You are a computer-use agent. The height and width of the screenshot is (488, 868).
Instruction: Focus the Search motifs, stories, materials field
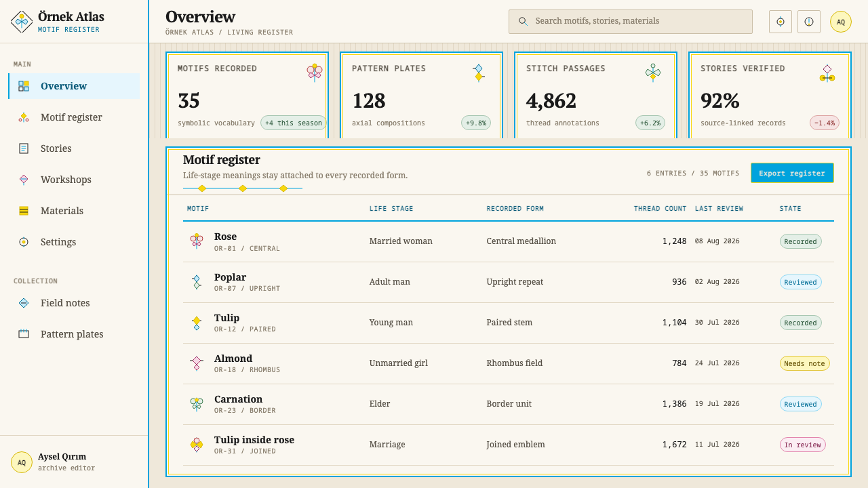631,21
